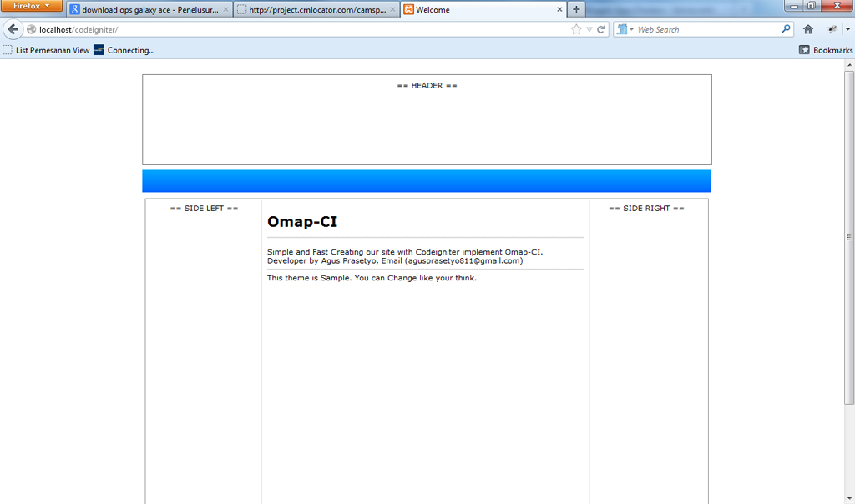Open the Connecting... bookmark

click(x=124, y=50)
